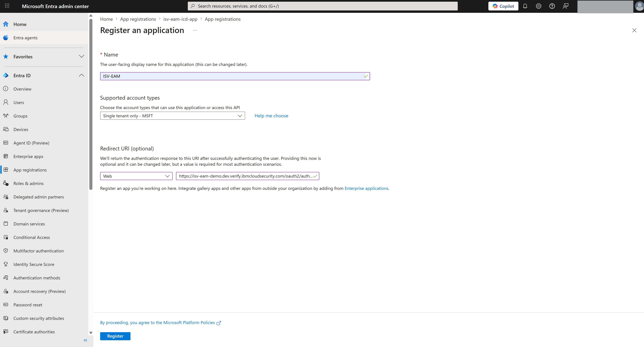This screenshot has width=644, height=347.
Task: Collapse the sidebar with double chevron
Action: coord(85,340)
